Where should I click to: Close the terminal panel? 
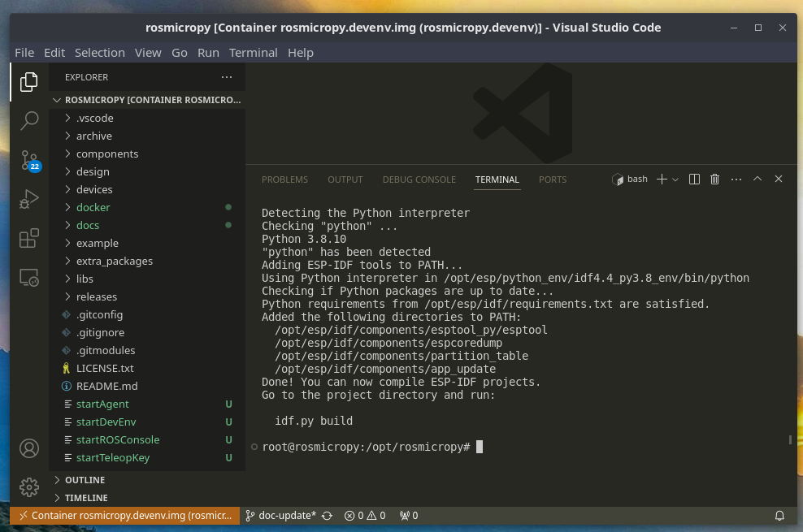coord(779,179)
